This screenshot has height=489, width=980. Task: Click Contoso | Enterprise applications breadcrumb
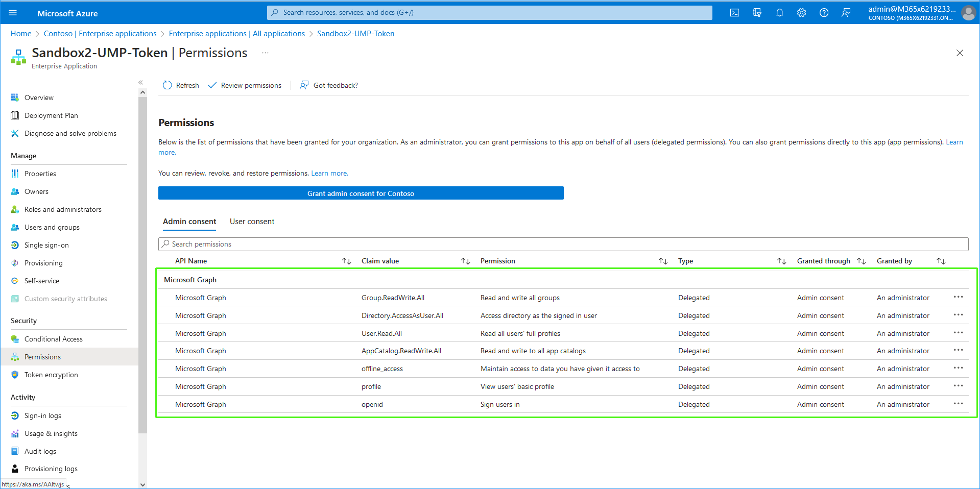[x=100, y=34]
